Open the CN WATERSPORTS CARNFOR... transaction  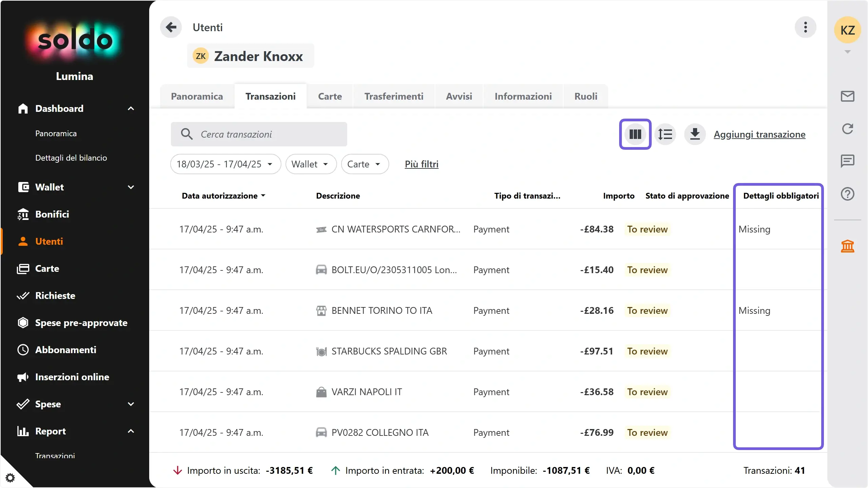pos(396,229)
